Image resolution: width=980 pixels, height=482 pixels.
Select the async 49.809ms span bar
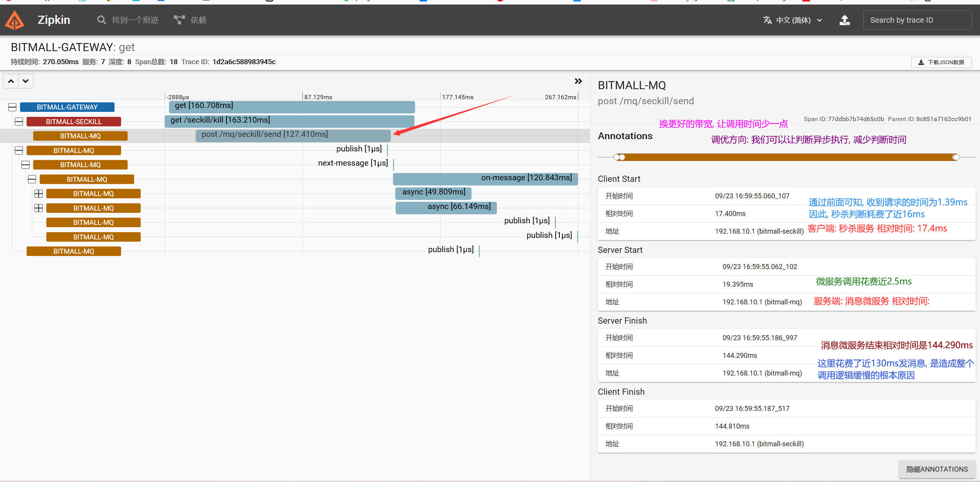[x=433, y=193]
